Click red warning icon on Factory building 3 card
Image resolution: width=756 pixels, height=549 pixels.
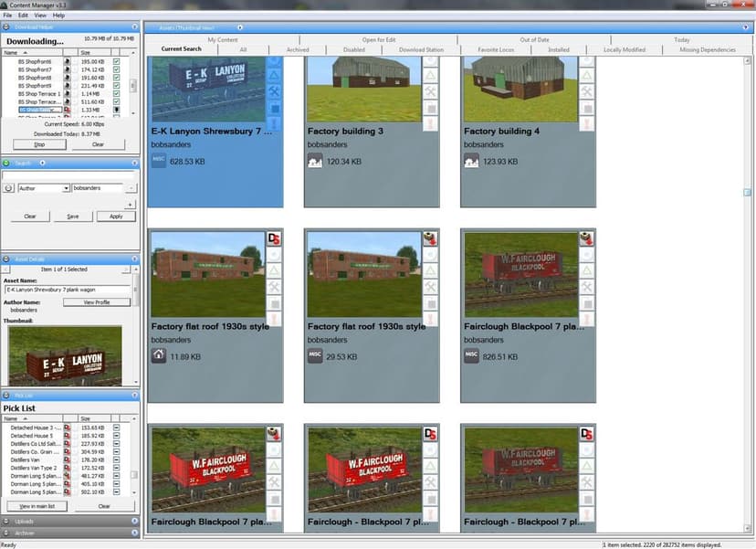430,124
